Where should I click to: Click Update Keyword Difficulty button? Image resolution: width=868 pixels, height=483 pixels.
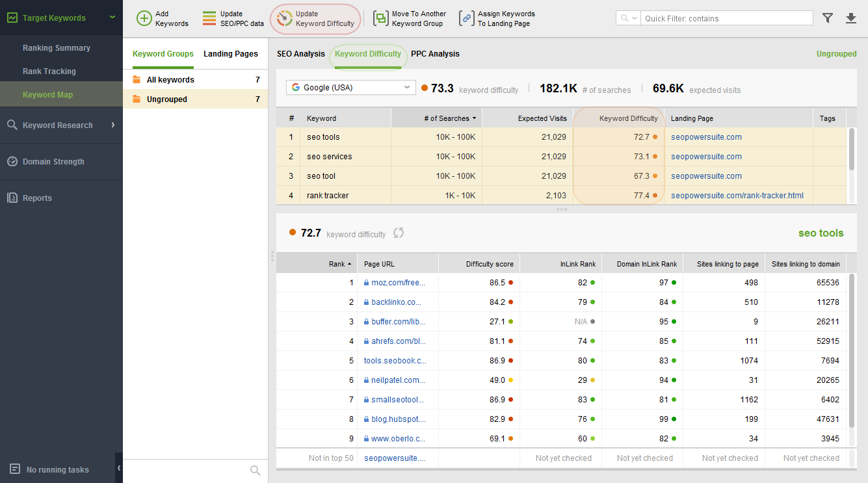coord(315,19)
